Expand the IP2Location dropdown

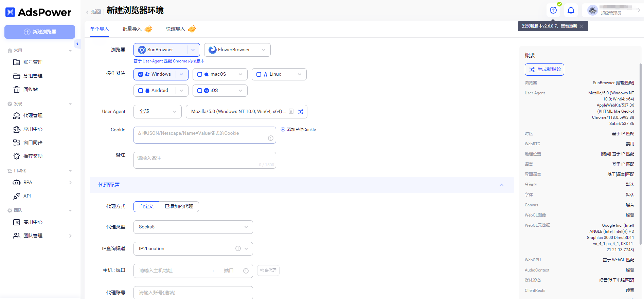click(x=246, y=249)
